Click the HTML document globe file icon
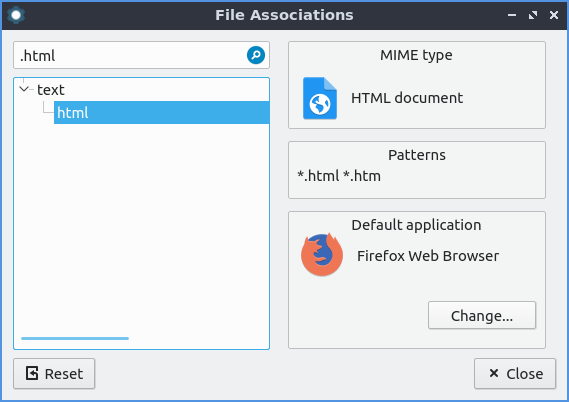569x402 pixels. (320, 98)
